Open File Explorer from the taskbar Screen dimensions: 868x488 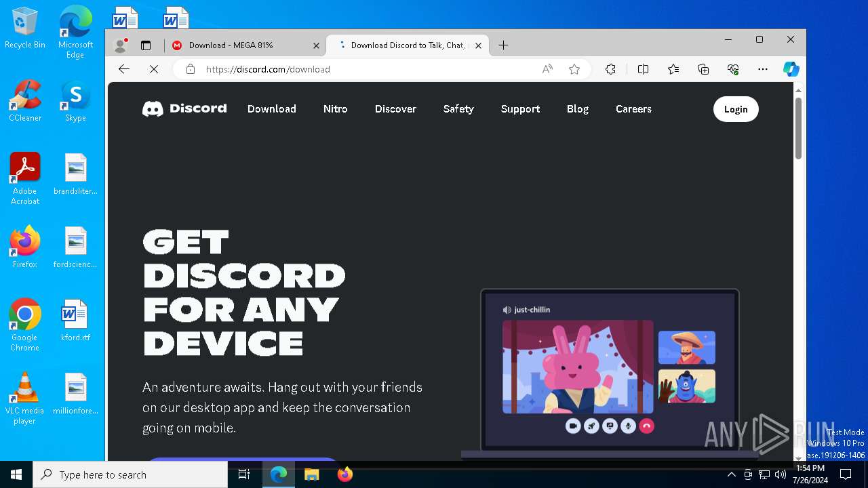(x=312, y=474)
